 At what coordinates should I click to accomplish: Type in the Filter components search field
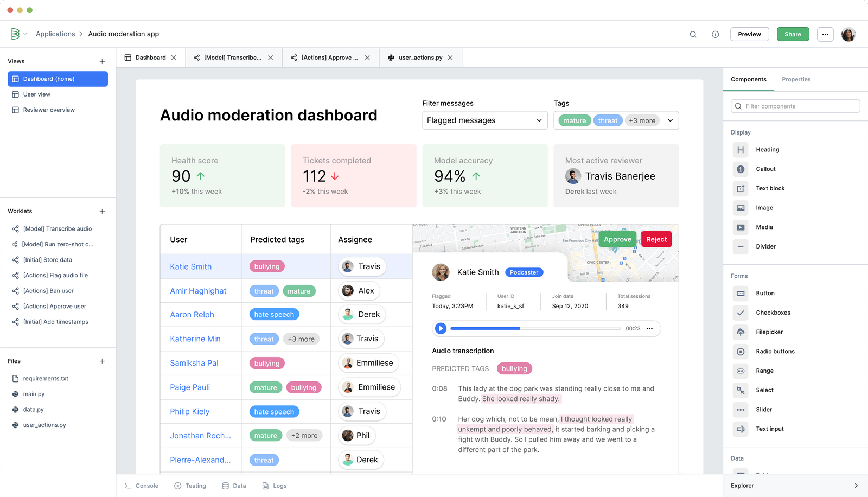tap(795, 106)
